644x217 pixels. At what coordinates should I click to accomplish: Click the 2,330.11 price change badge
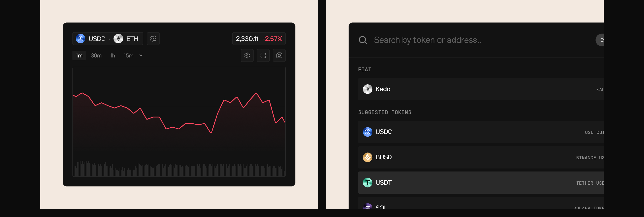[x=259, y=39]
